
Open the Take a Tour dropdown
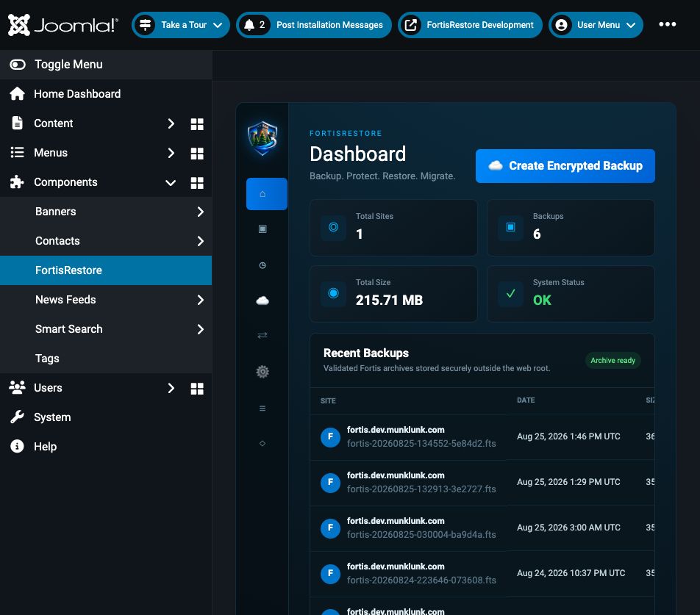pos(181,25)
